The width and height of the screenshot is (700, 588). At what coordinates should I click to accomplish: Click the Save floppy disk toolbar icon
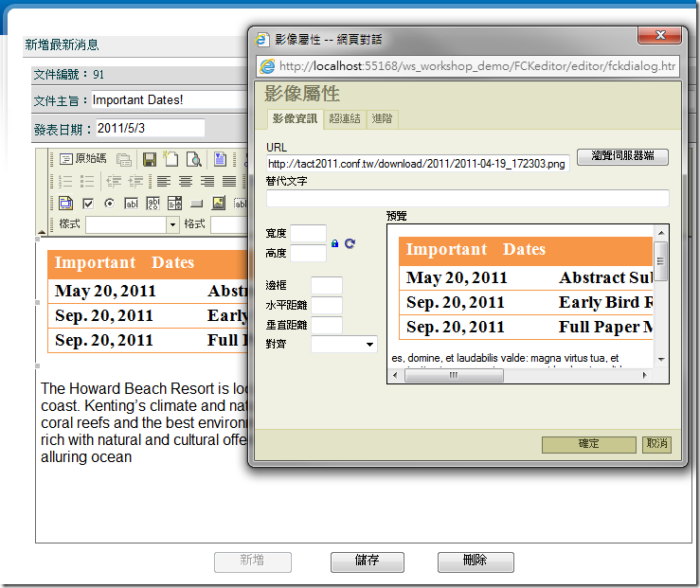150,159
